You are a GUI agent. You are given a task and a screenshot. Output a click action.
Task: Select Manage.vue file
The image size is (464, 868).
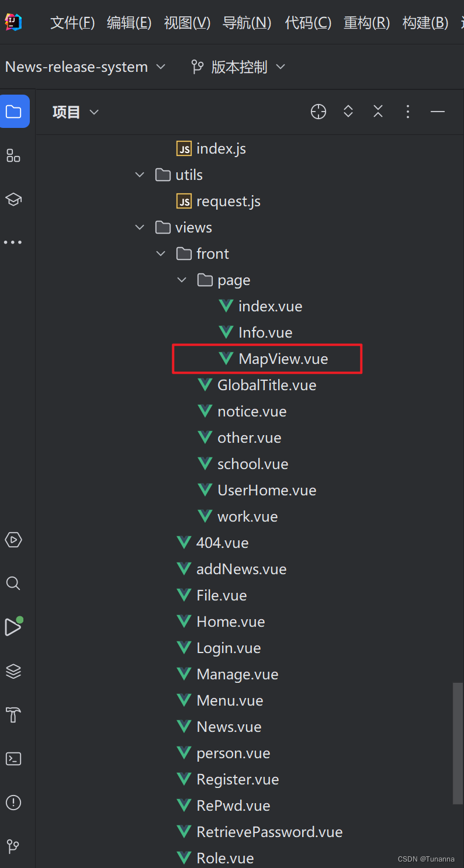pos(237,674)
